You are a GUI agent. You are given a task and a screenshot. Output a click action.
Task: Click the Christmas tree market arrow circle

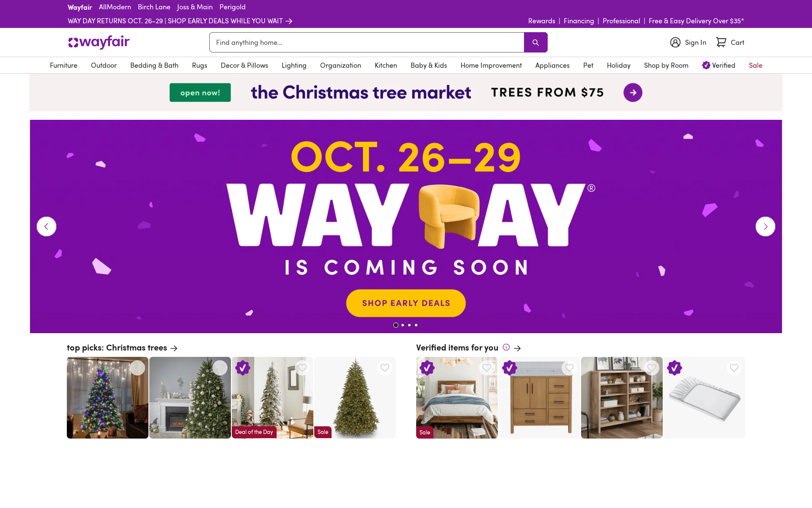tap(633, 92)
